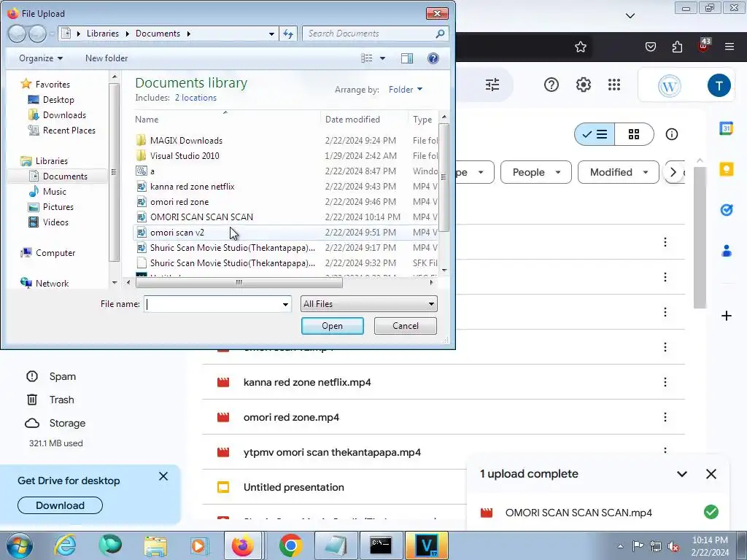Open Google Chrome from the taskbar
Viewport: 747px width, 560px height.
pos(290,545)
